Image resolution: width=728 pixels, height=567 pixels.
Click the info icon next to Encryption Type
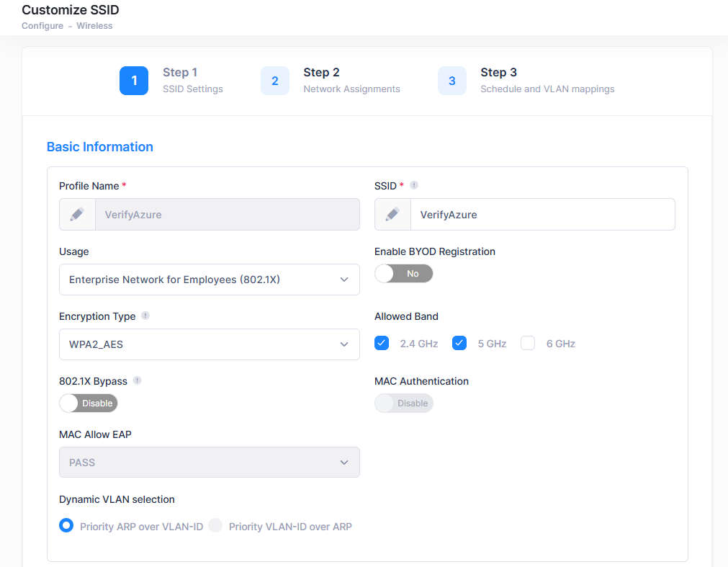pos(145,316)
